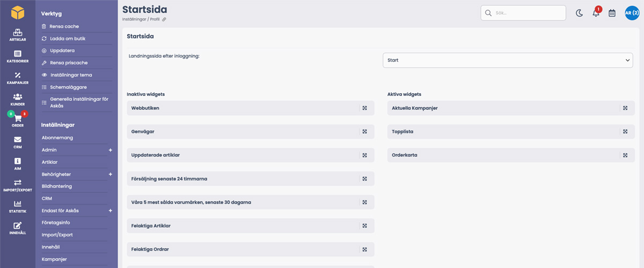Viewport: 644px width, 268px height.
Task: Expand Endast för Askås submenu
Action: 110,211
